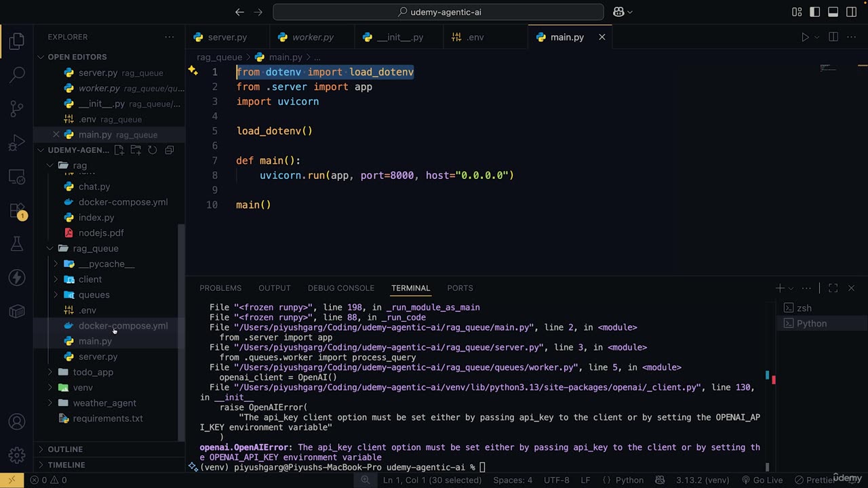Screen dimensions: 868x488
Task: Switch to the __init__.py editor tab
Action: pyautogui.click(x=399, y=37)
